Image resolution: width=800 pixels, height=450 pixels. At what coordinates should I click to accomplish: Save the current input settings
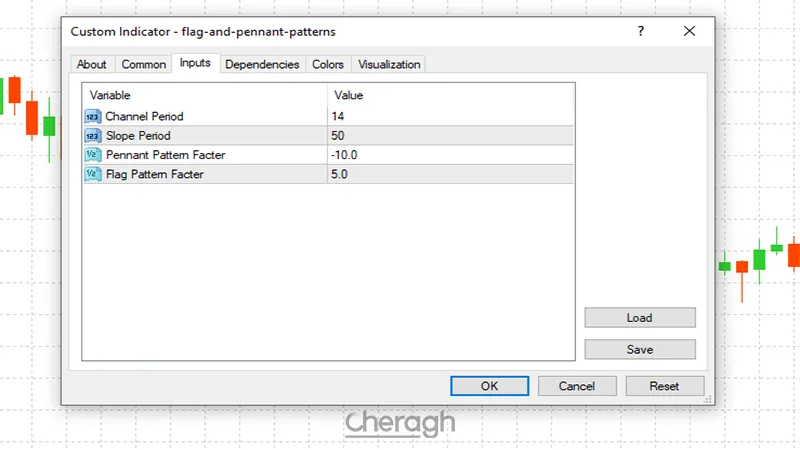pos(640,350)
